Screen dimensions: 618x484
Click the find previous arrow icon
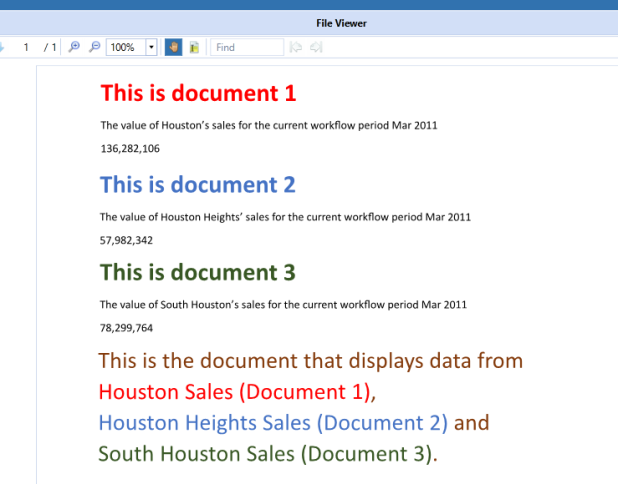click(296, 47)
